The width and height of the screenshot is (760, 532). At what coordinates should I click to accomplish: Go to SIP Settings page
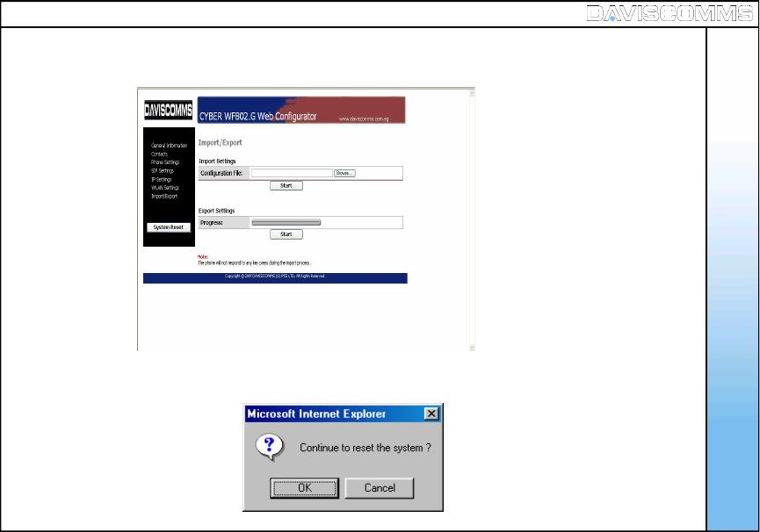(x=163, y=171)
